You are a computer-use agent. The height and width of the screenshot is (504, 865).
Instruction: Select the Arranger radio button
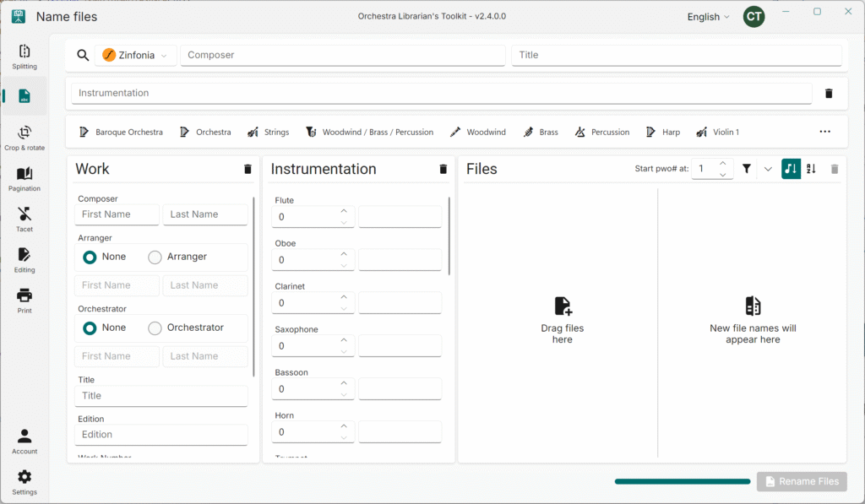tap(155, 257)
